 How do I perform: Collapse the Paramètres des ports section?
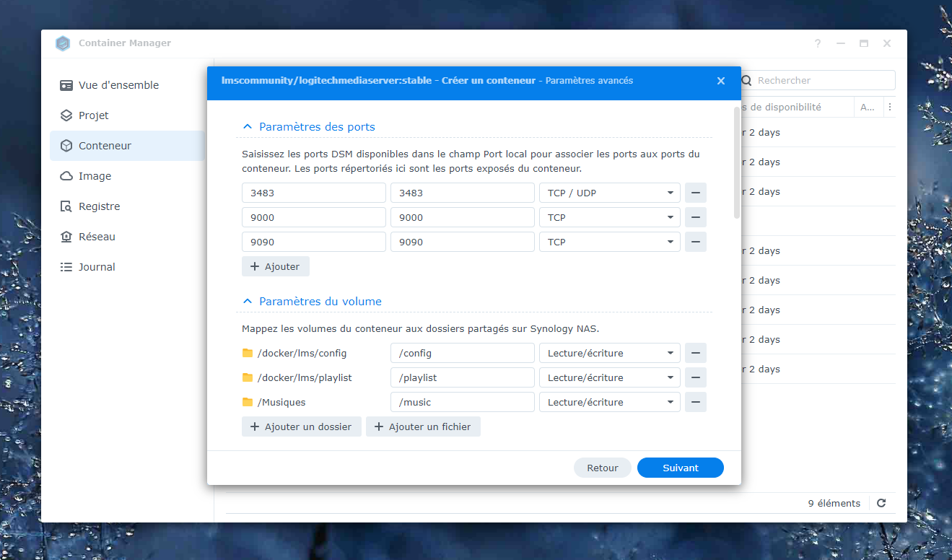click(248, 127)
